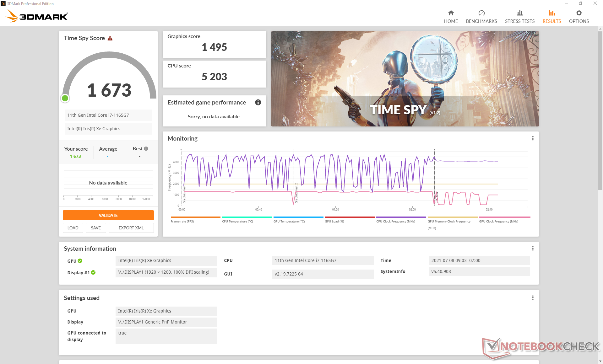Go to the HOME tab
Viewport: 603px width, 364px height.
point(451,17)
